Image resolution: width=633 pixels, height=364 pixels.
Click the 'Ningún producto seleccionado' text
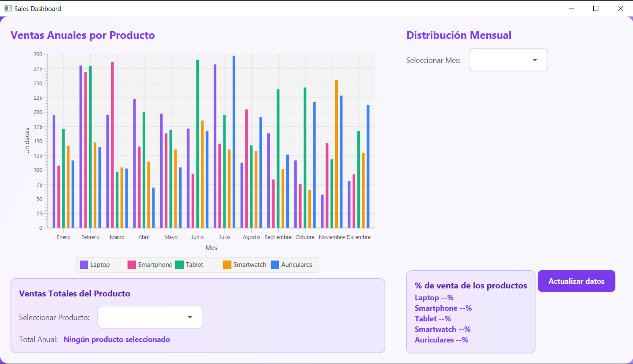click(x=117, y=340)
